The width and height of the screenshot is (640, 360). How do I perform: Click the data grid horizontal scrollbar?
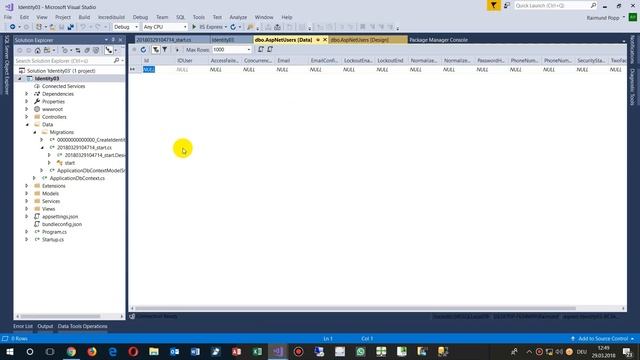[355, 309]
